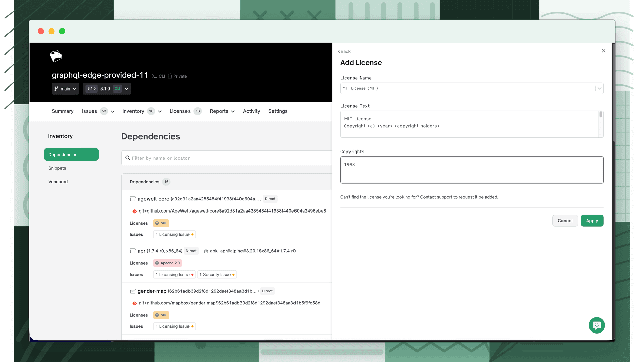
Task: Click the License Text scrollbar thumb
Action: (601, 115)
